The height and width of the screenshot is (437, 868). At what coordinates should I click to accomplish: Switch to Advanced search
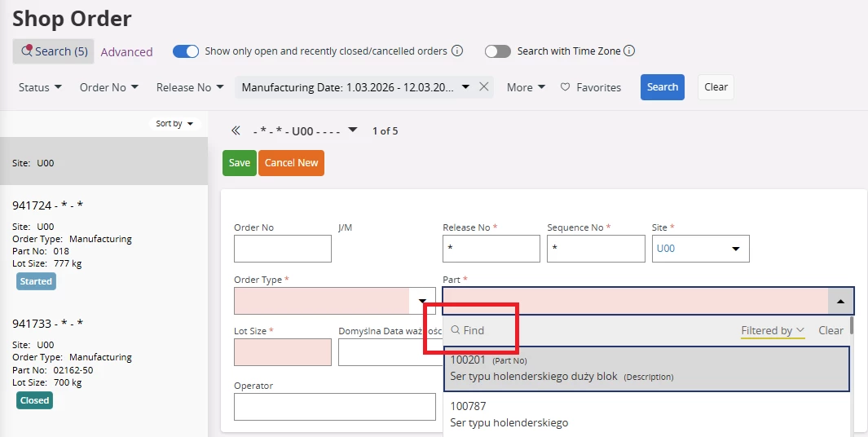[126, 52]
